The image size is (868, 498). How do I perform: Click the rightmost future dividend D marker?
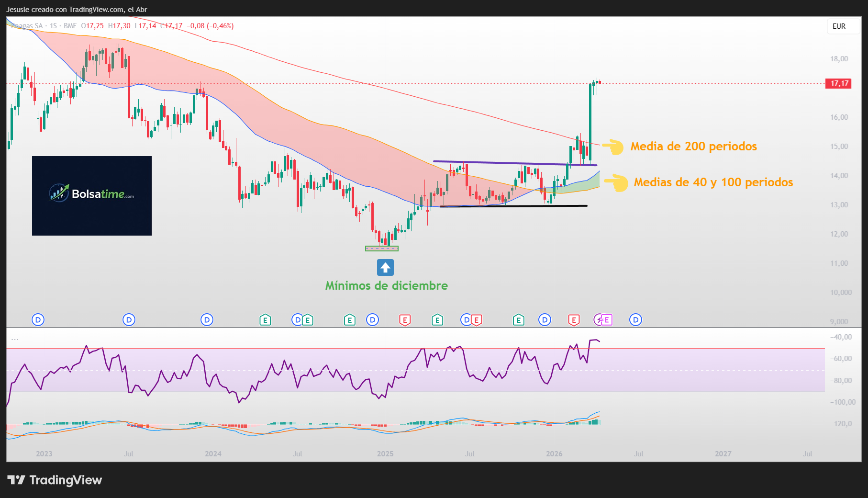click(635, 320)
